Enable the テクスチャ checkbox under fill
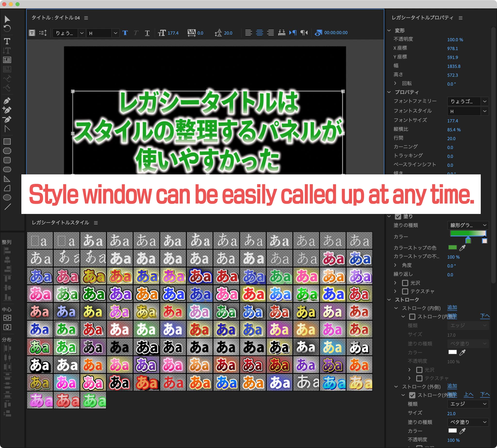This screenshot has height=448, width=497. click(405, 292)
